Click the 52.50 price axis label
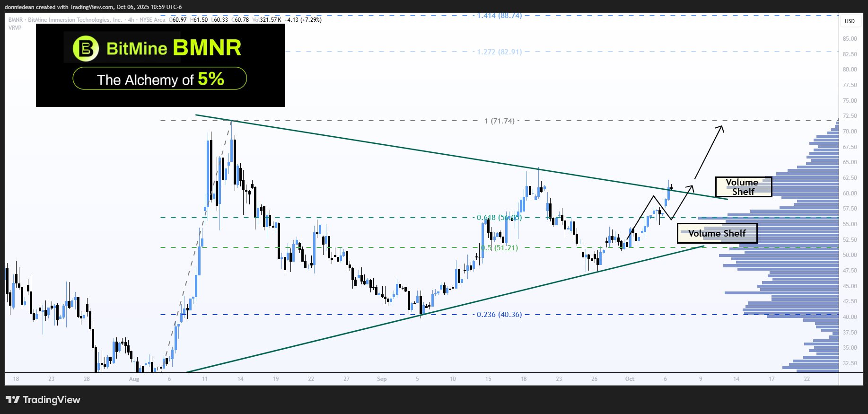The width and height of the screenshot is (868, 414). click(x=850, y=240)
